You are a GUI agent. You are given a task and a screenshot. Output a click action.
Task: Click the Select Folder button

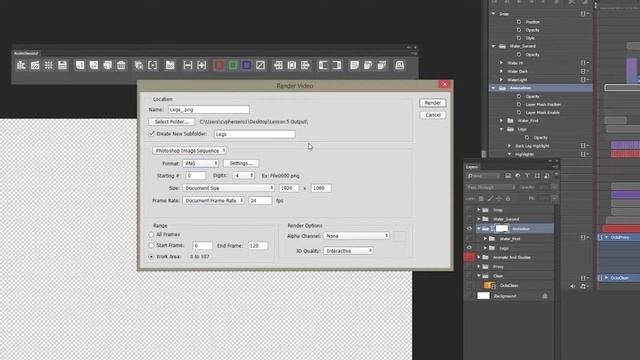tap(171, 122)
